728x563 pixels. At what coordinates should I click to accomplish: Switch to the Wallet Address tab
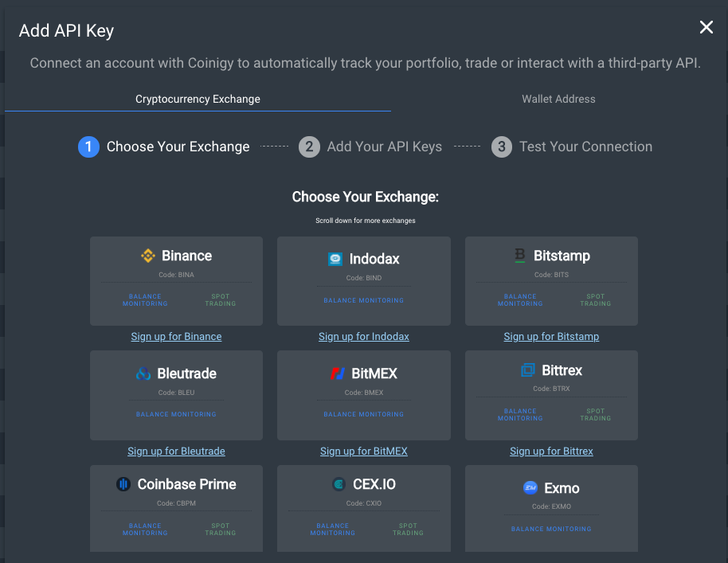coord(560,99)
